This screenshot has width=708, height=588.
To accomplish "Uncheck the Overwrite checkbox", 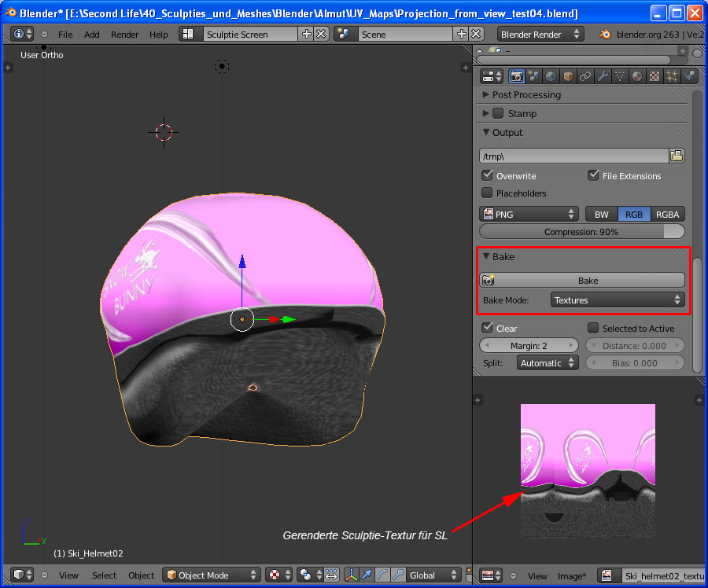I will click(488, 175).
